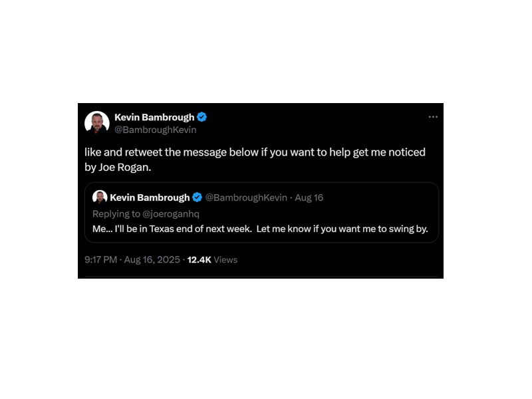
Task: Click the Kevin Bambrough name in the quoted tweet
Action: click(x=150, y=198)
